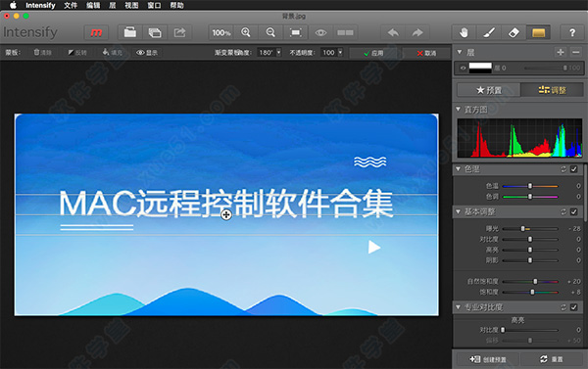Collapse the 直方图 histogram section

[x=459, y=110]
